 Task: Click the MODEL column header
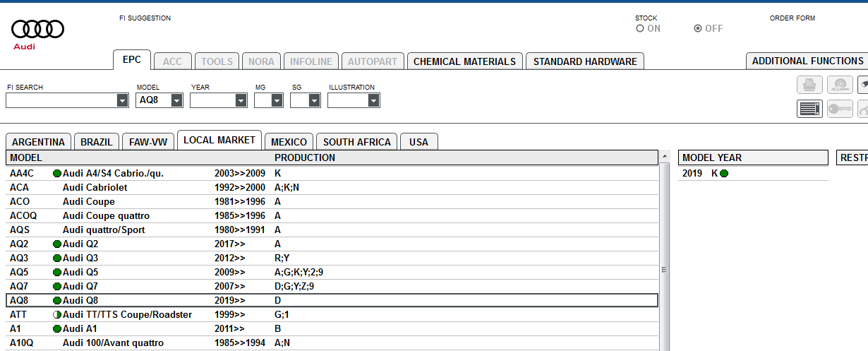pos(26,157)
